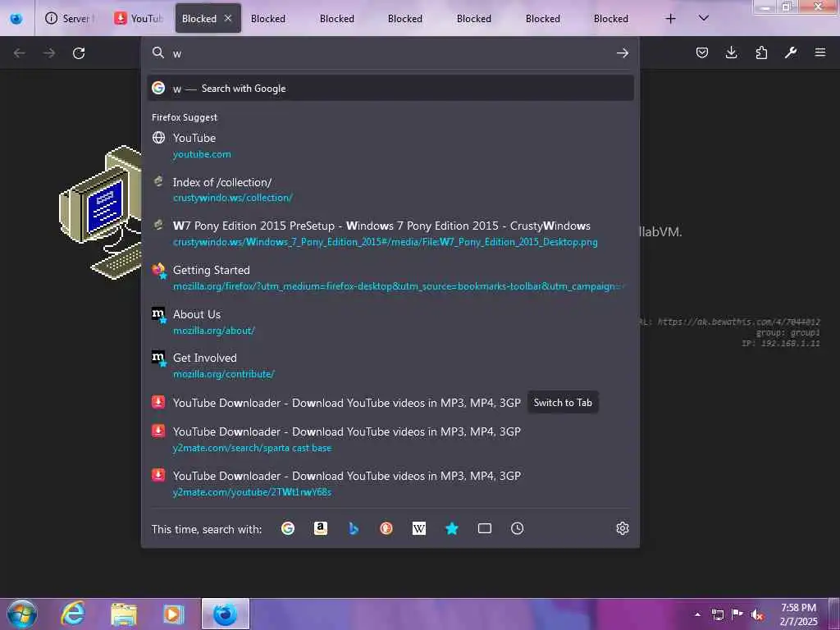Click the Switch to Tab button

coord(563,402)
